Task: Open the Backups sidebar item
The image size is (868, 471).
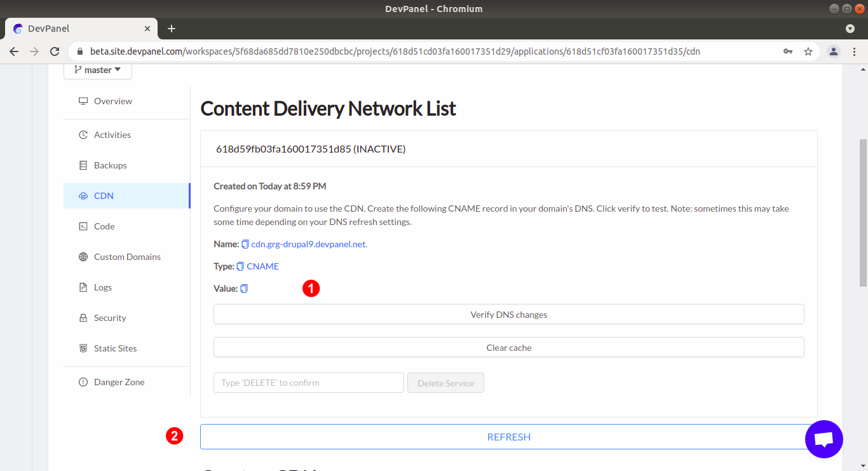Action: click(x=110, y=165)
